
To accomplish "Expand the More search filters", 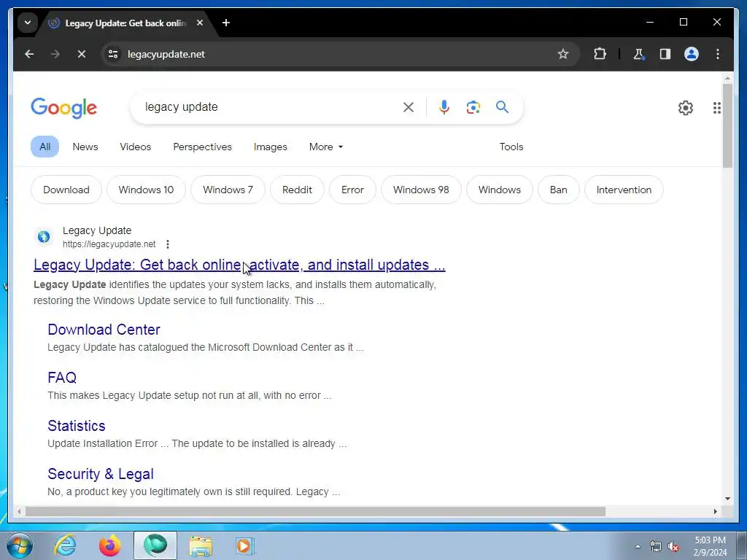I will click(326, 147).
